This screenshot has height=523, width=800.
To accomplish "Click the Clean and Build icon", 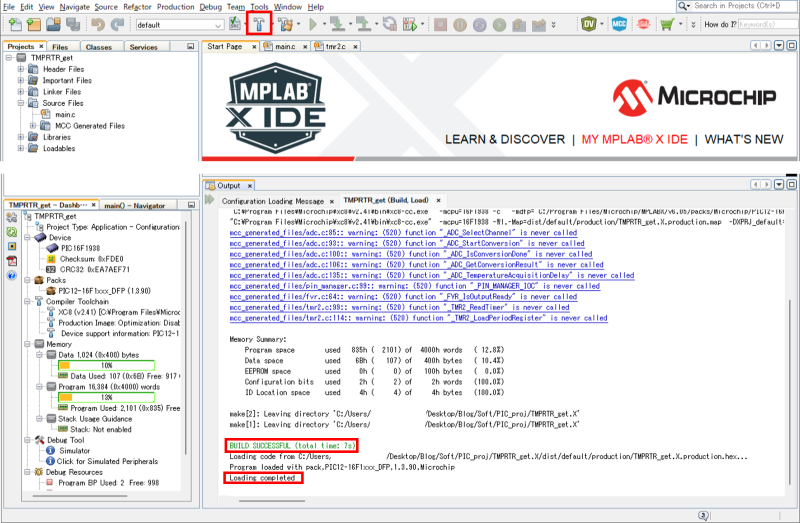I will coord(288,23).
